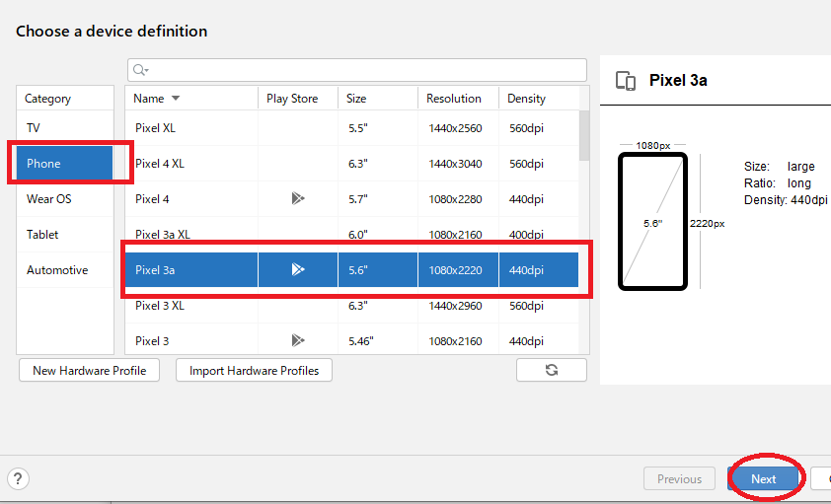The image size is (831, 504).
Task: Click Import Hardware Profiles button
Action: coord(254,370)
